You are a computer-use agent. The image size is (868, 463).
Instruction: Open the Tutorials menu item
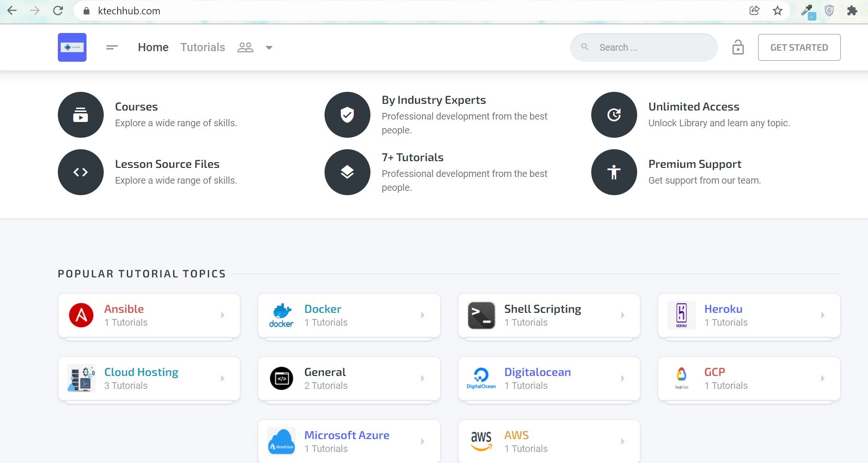[203, 47]
